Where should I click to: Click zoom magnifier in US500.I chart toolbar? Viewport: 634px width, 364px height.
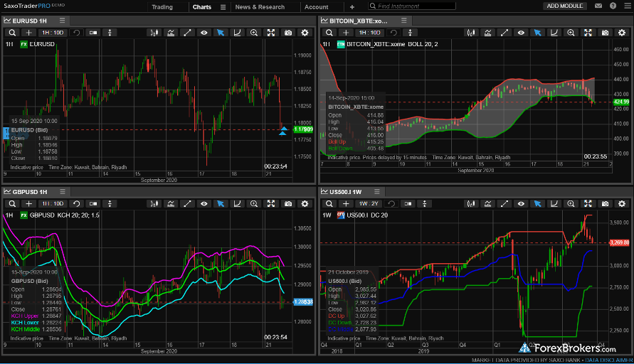point(571,203)
